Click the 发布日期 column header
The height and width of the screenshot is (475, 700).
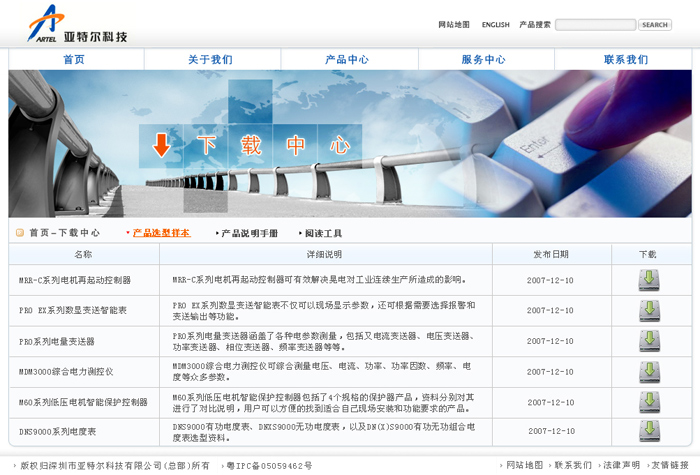(x=551, y=254)
